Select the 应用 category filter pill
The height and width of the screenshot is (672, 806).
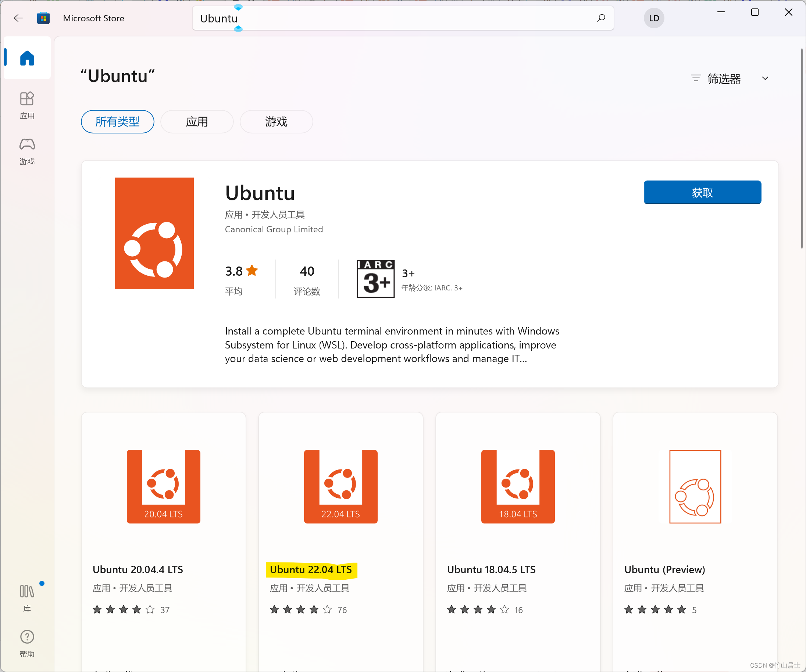point(197,122)
